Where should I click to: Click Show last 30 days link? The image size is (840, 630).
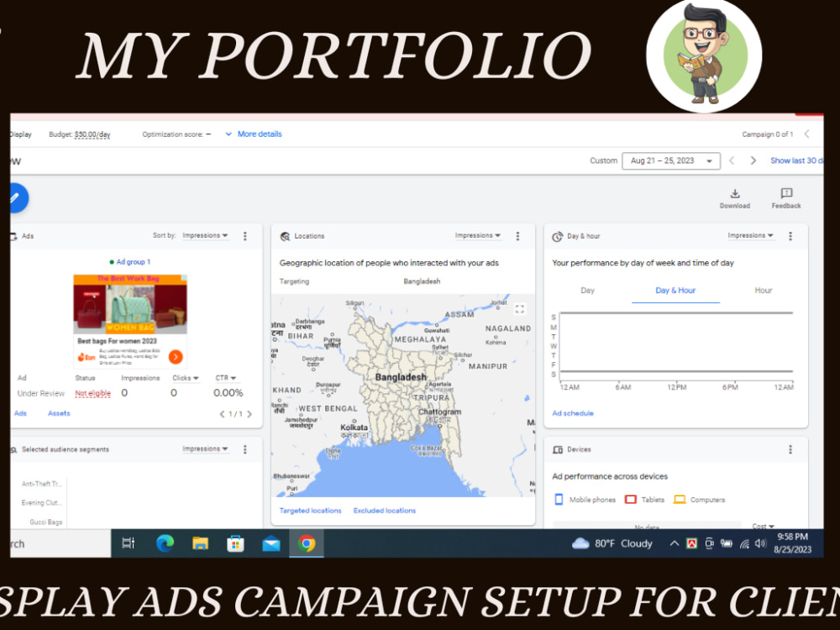(796, 160)
